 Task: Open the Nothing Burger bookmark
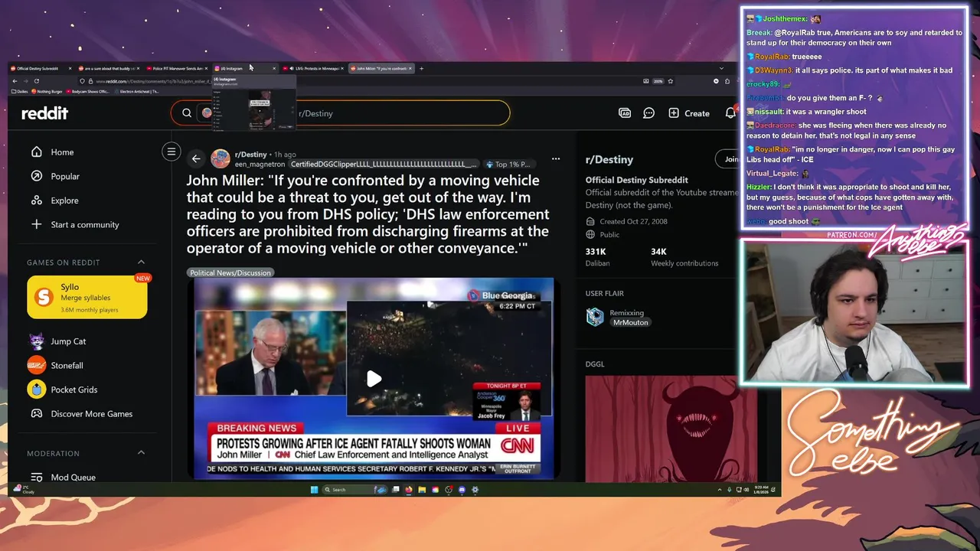pyautogui.click(x=47, y=91)
